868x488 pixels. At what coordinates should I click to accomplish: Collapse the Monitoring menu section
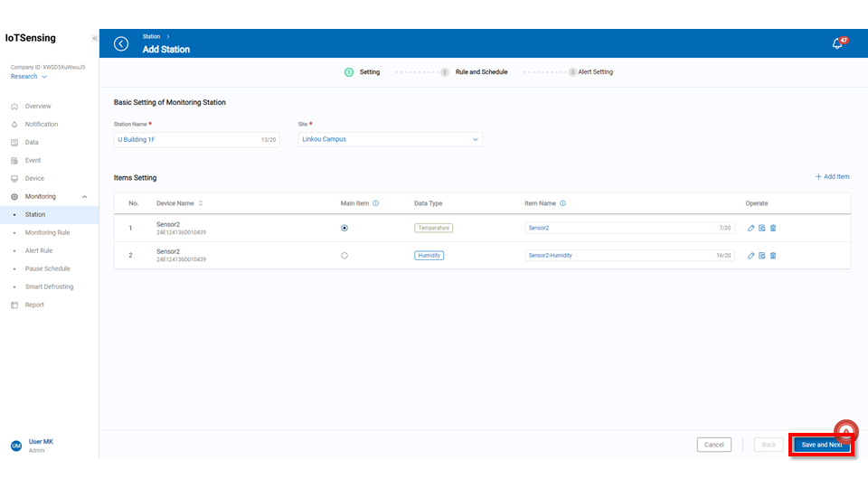pyautogui.click(x=84, y=196)
